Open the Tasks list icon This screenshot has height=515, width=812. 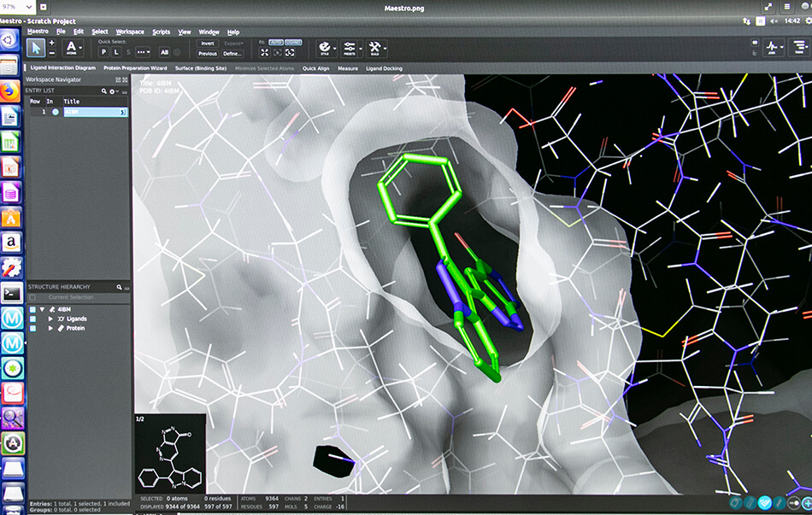[x=799, y=48]
